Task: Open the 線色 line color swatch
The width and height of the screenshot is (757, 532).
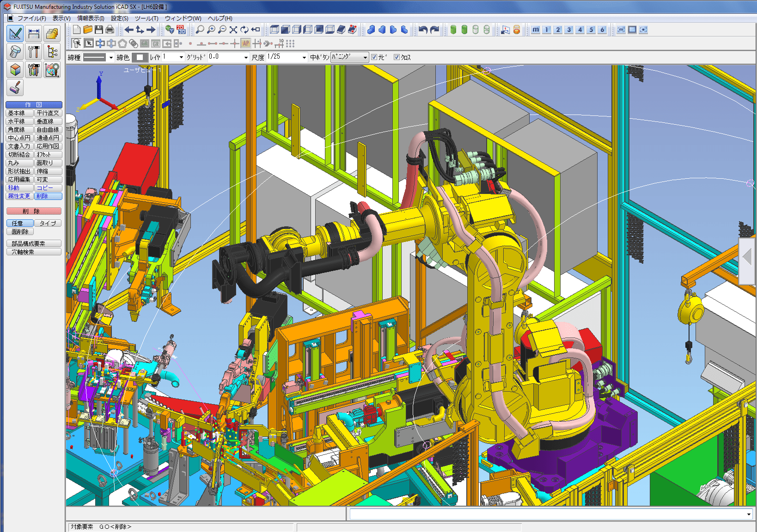Action: 140,57
